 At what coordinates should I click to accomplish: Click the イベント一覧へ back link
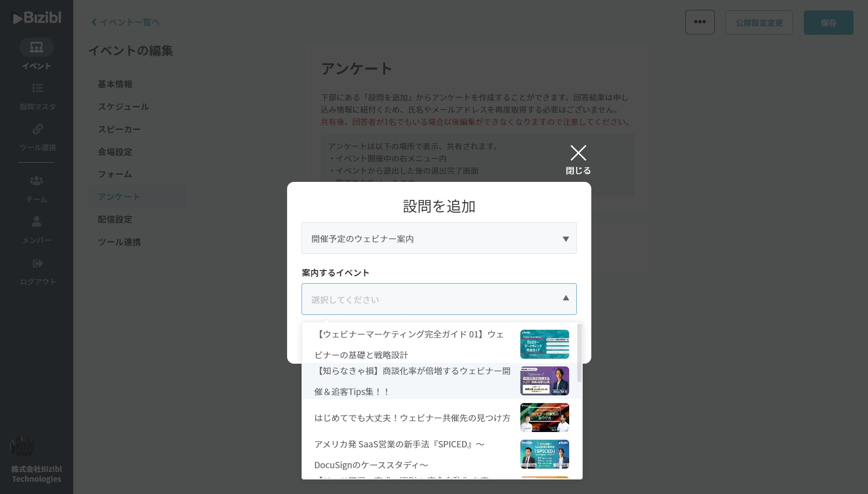click(x=125, y=22)
